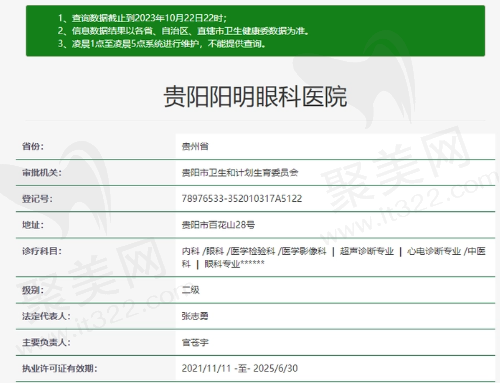This screenshot has height=383, width=500.
Task: Click the 执业许可证有效期 label
Action: coord(59,368)
